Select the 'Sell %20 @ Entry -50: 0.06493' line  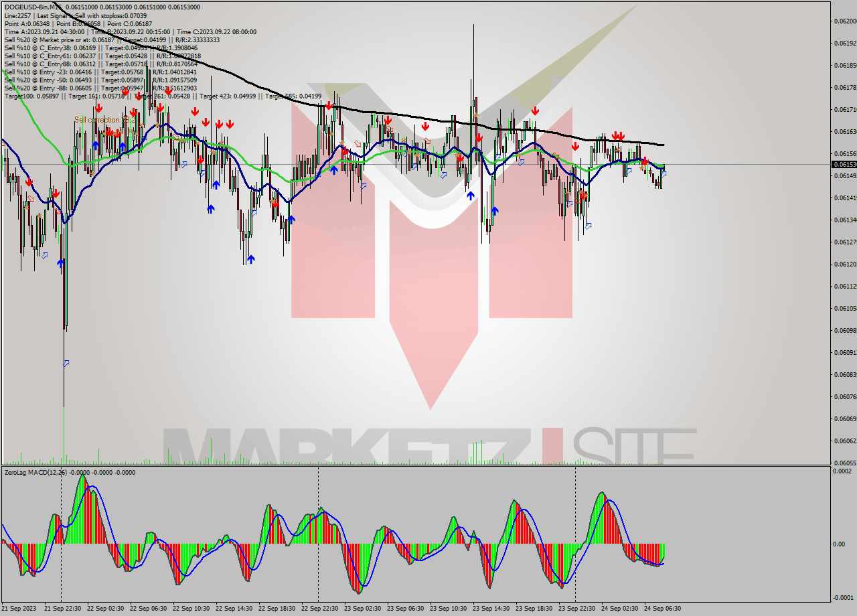[100, 80]
